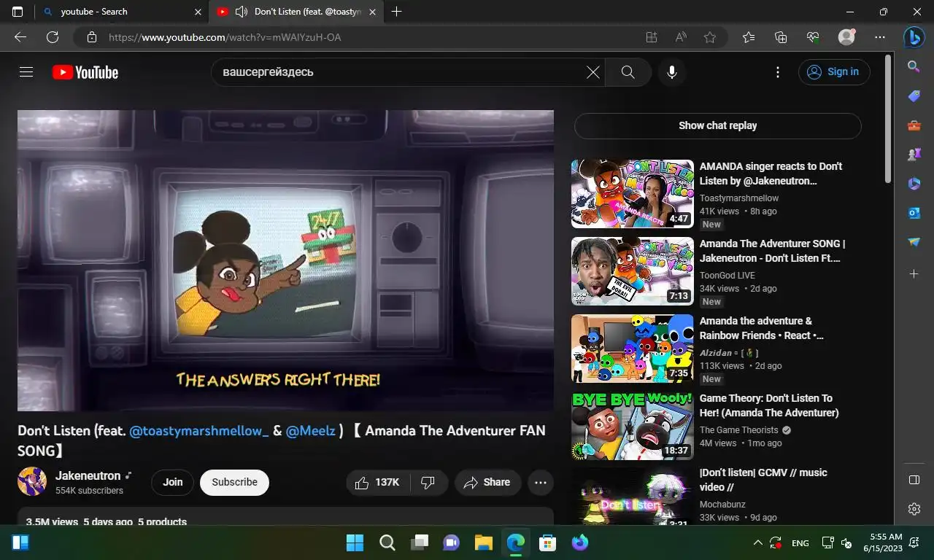934x560 pixels.
Task: Switch ENG input language indicator
Action: point(800,543)
